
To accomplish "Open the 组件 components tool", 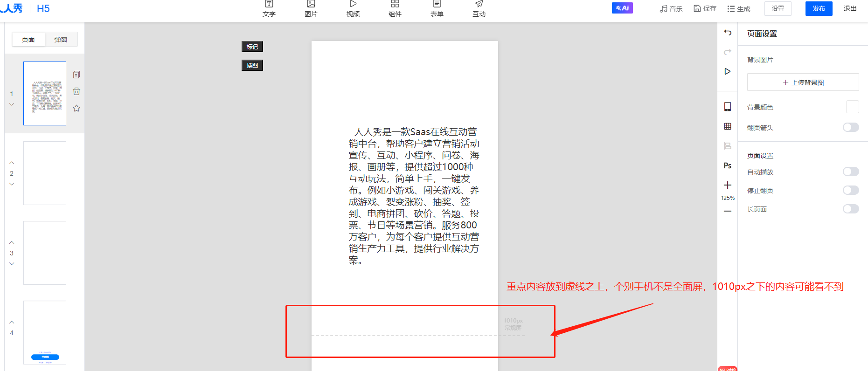I will (395, 8).
